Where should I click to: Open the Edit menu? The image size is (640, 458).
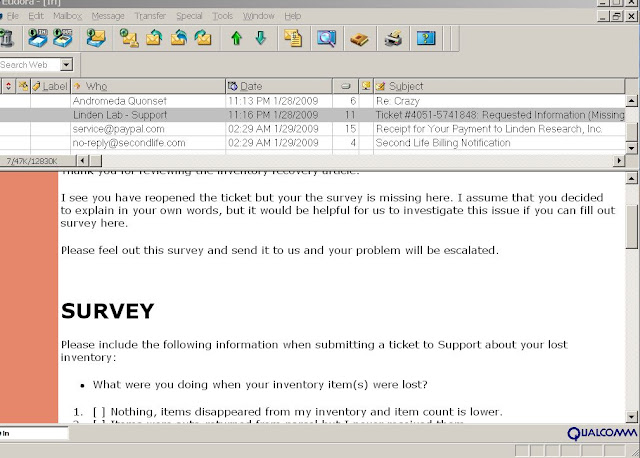[36, 16]
